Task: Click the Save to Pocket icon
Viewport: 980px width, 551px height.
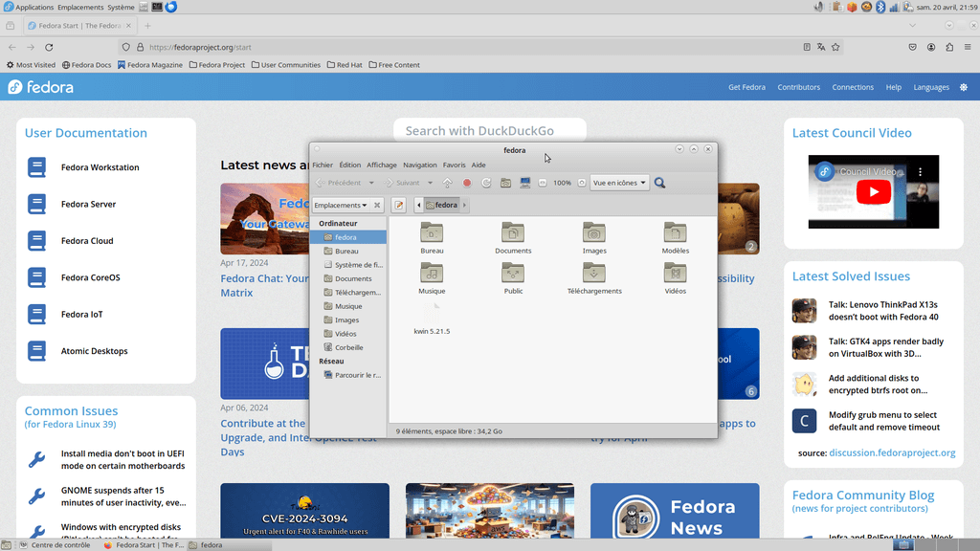Action: click(x=912, y=47)
